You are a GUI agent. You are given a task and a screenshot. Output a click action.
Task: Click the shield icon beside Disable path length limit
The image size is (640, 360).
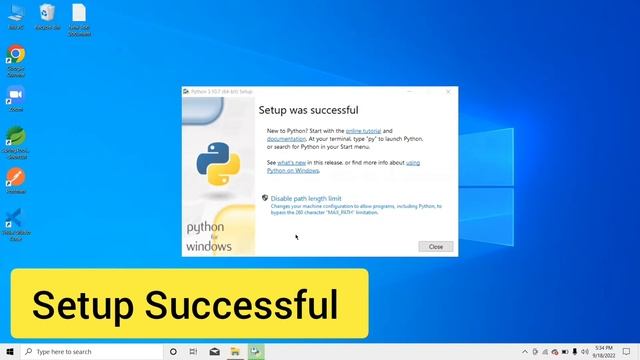(265, 198)
